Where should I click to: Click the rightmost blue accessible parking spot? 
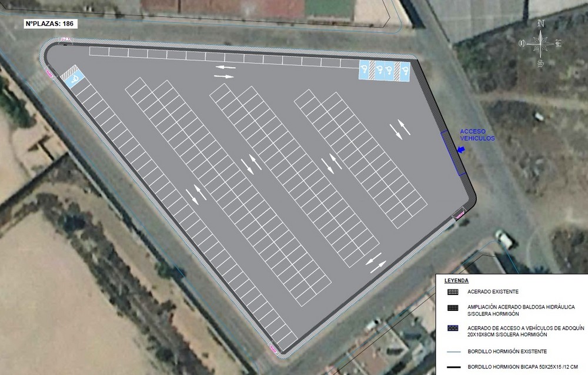(405, 71)
